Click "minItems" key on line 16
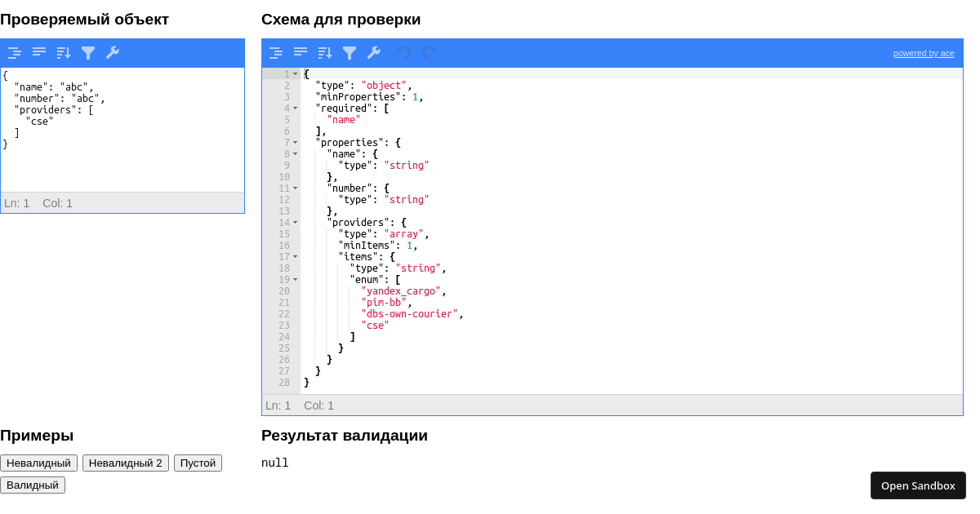This screenshot has width=980, height=514. point(367,246)
